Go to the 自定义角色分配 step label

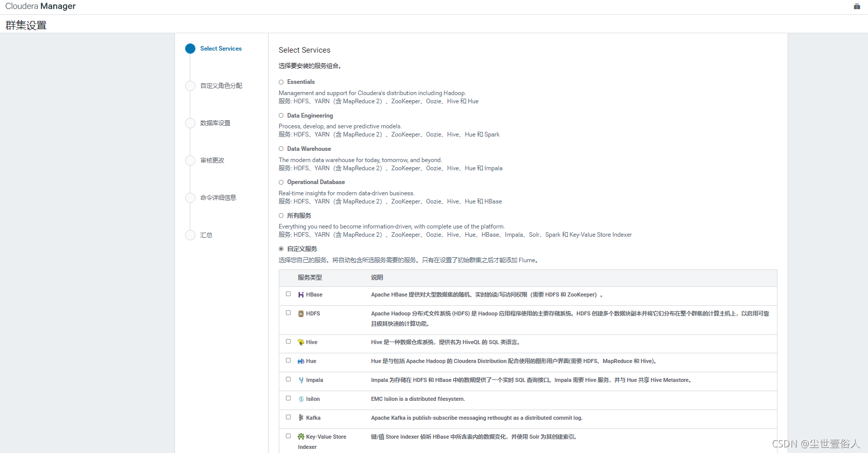tap(221, 86)
